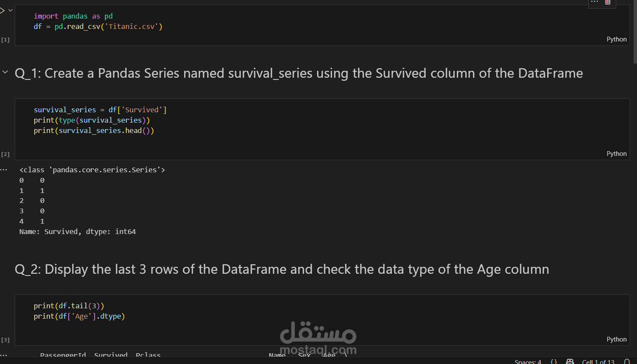This screenshot has width=637, height=364.
Task: Delete the first cell using the trash icon
Action: pyautogui.click(x=608, y=2)
